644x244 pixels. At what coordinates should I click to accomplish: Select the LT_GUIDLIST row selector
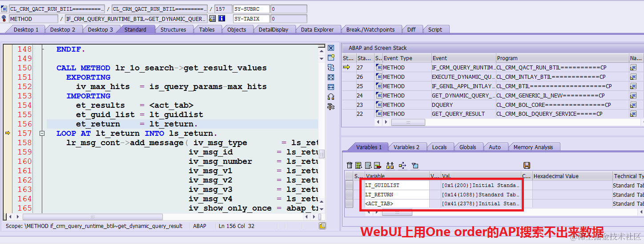point(349,185)
